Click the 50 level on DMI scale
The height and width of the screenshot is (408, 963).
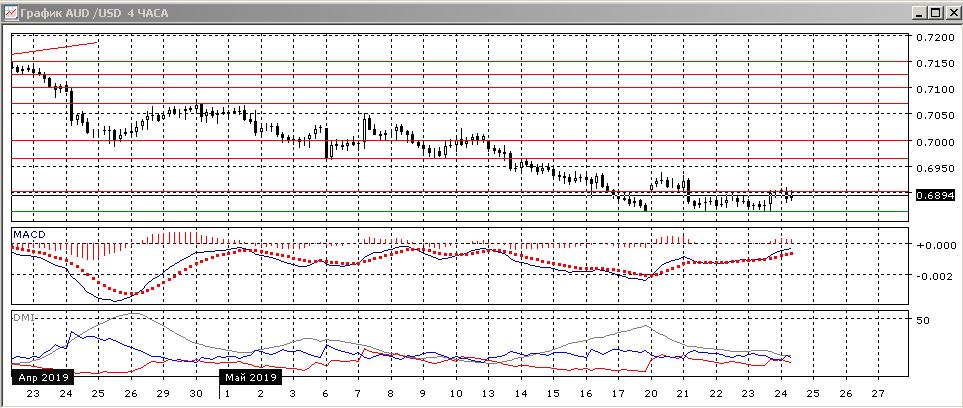(x=922, y=320)
